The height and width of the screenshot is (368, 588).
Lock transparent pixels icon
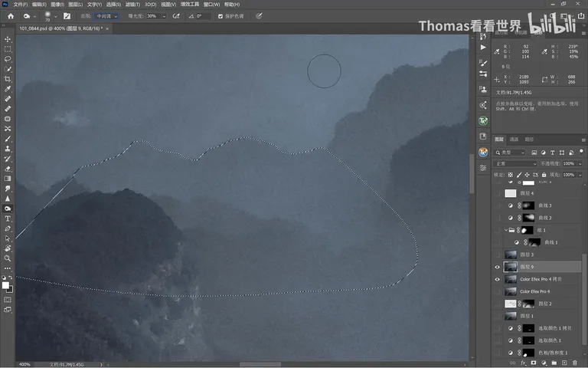(511, 175)
